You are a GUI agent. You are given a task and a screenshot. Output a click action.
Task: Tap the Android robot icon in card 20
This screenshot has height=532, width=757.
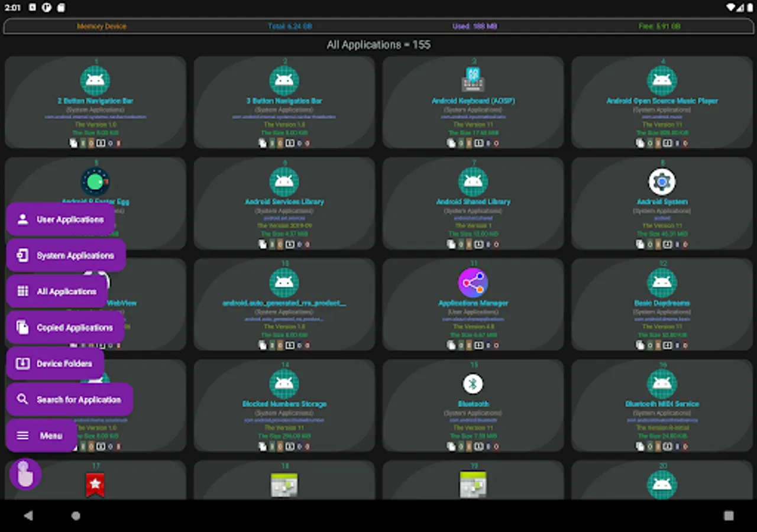click(x=662, y=485)
